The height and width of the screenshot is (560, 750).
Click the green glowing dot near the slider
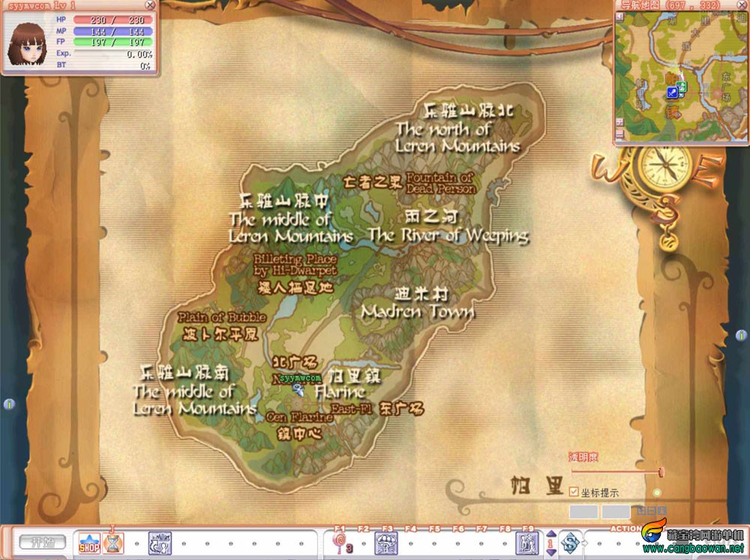[x=657, y=493]
